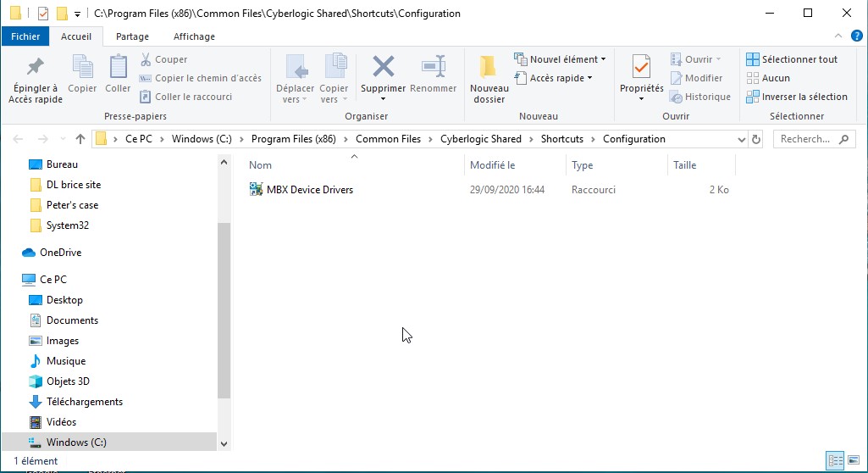
Task: Click the Forward navigation arrow
Action: 42,139
